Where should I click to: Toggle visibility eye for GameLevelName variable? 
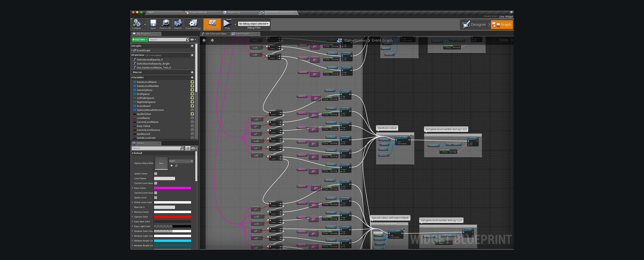(192, 82)
